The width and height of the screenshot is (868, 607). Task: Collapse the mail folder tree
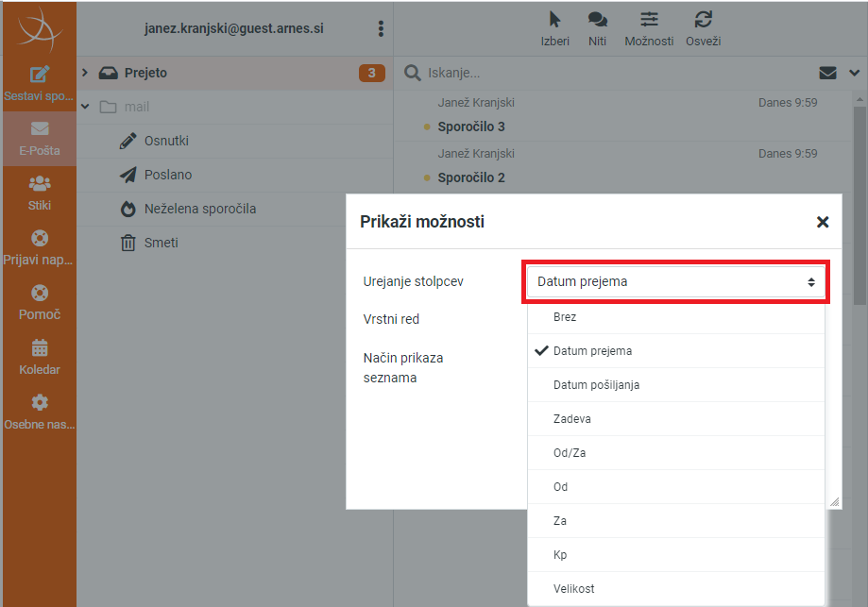tap(85, 107)
